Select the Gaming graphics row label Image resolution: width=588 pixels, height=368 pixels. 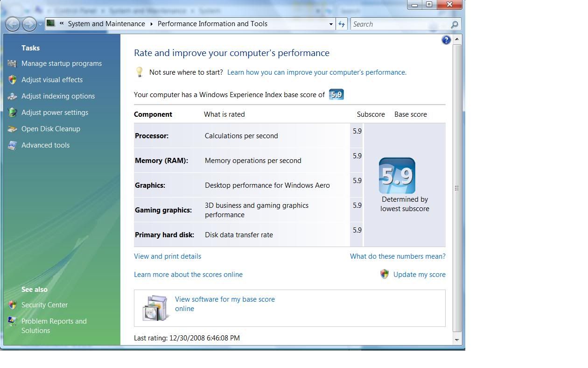pyautogui.click(x=163, y=210)
